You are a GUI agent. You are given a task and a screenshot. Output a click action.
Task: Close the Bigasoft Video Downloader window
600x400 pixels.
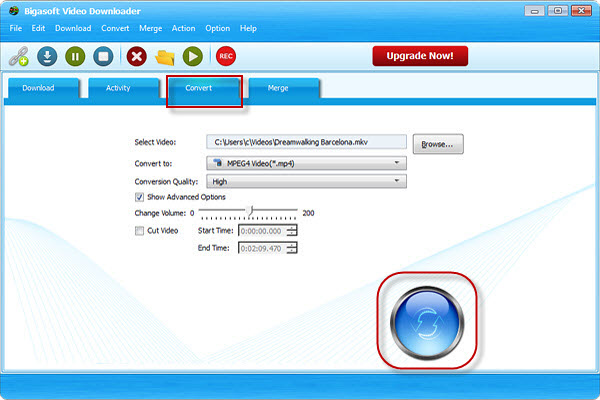(581, 11)
